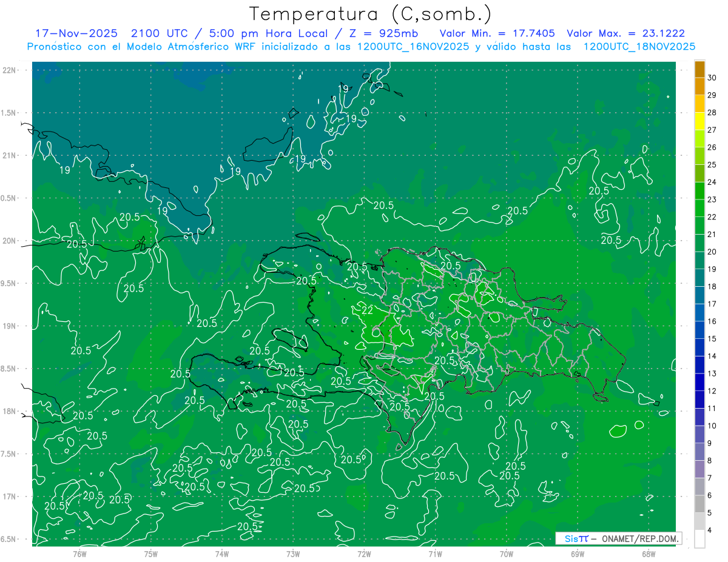Image resolution: width=728 pixels, height=562 pixels.
Task: Click the '21N' latitude axis label
Action: [9, 155]
